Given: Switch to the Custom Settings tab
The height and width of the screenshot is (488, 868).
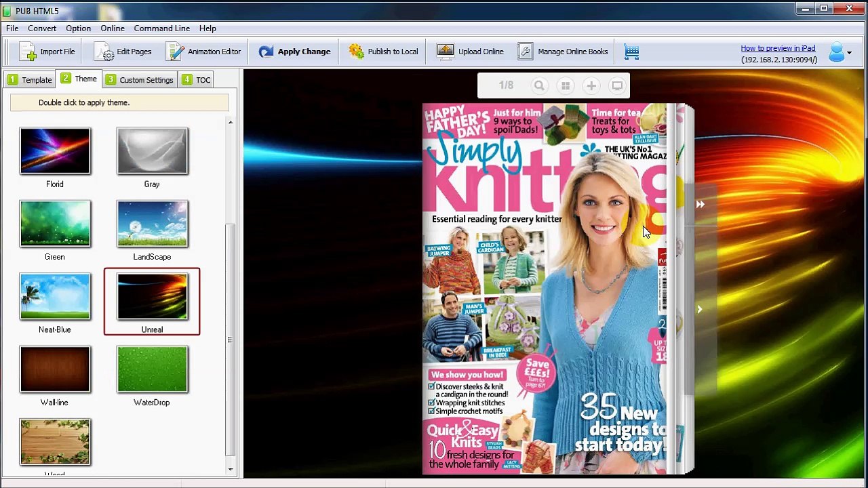Looking at the screenshot, I should [140, 80].
